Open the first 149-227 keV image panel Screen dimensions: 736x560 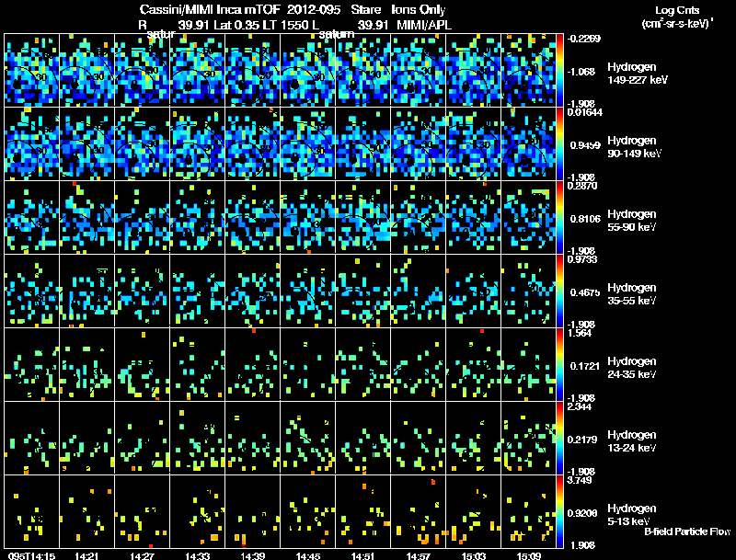(32, 71)
